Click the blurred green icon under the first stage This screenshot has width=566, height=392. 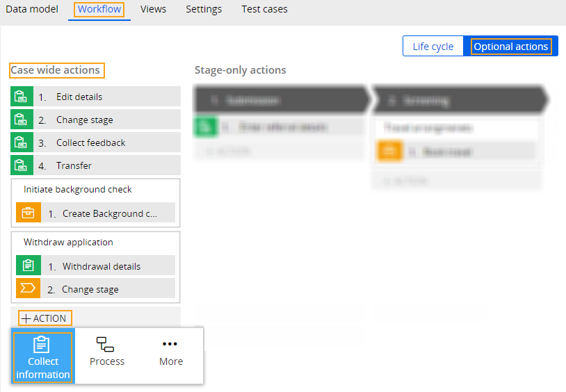(206, 126)
